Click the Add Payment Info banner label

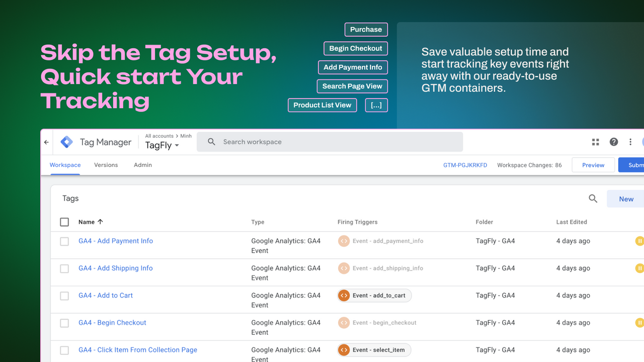[x=353, y=67]
